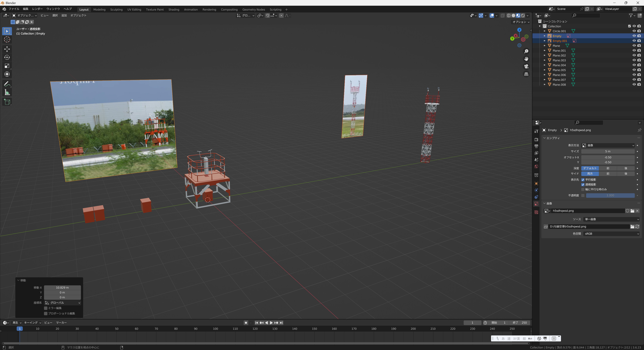Screen dimensions: 644x350
Task: Click the 不透明度 slider
Action: pos(610,196)
